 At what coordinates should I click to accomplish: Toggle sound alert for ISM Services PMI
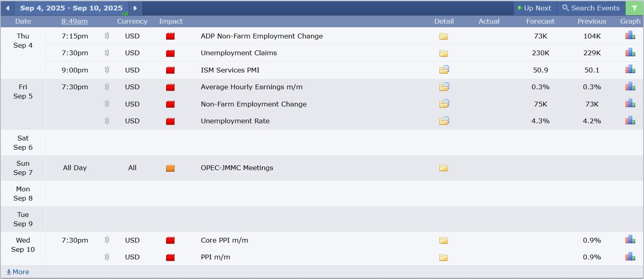coord(106,70)
